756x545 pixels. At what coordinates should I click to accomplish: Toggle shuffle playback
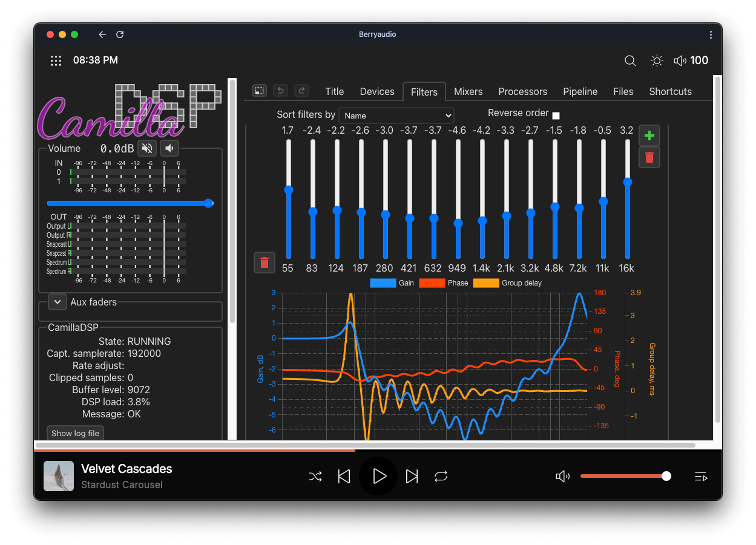pyautogui.click(x=315, y=477)
